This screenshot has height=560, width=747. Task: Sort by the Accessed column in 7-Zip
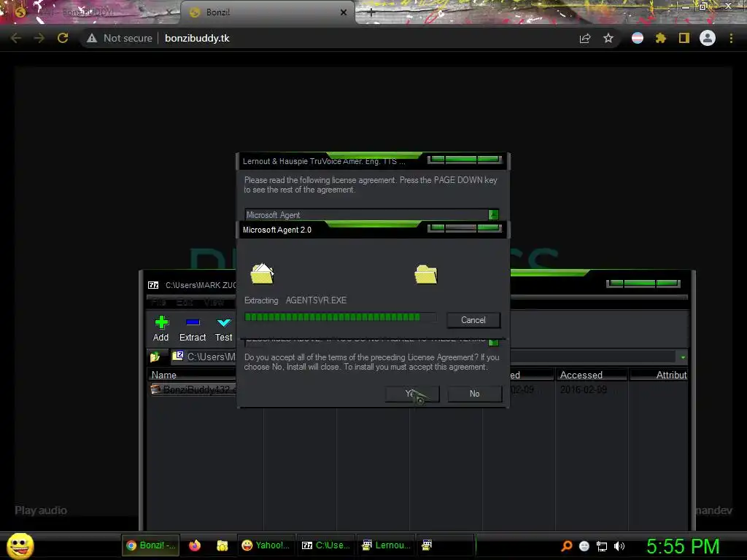pyautogui.click(x=592, y=376)
